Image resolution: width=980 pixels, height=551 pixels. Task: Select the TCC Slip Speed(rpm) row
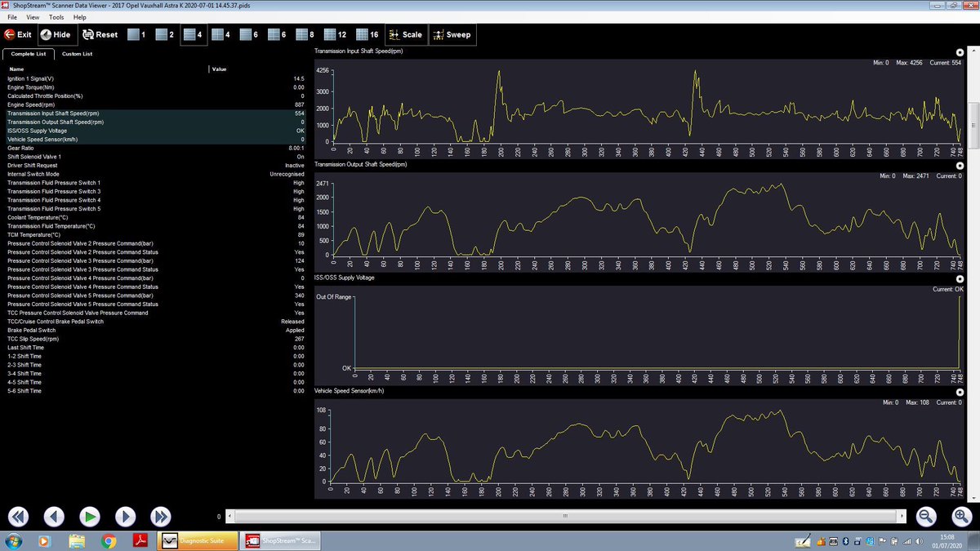155,339
